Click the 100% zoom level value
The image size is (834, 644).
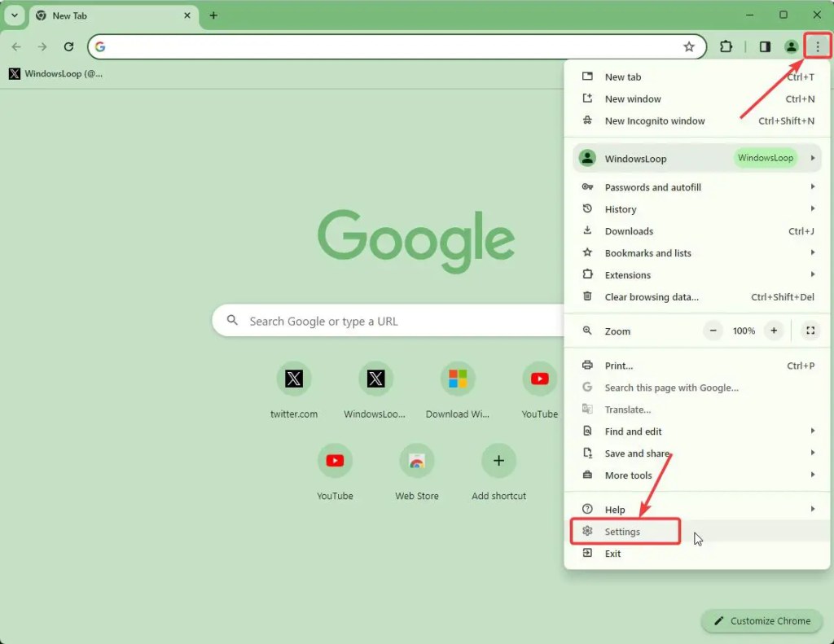click(744, 331)
